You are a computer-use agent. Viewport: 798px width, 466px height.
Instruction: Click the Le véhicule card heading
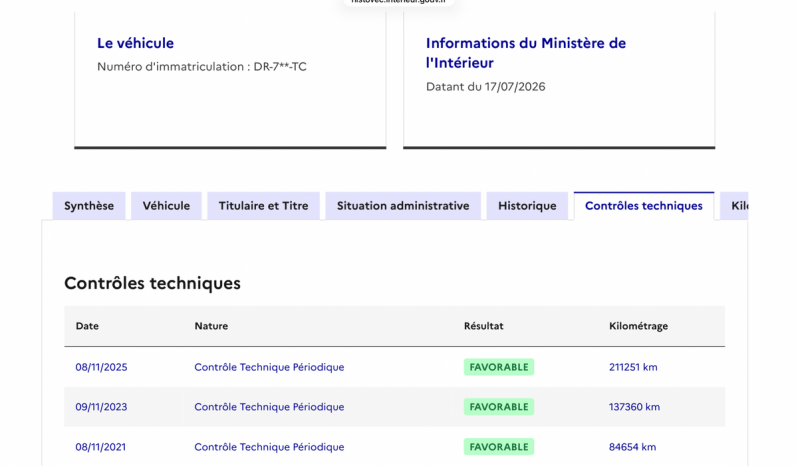pos(135,43)
